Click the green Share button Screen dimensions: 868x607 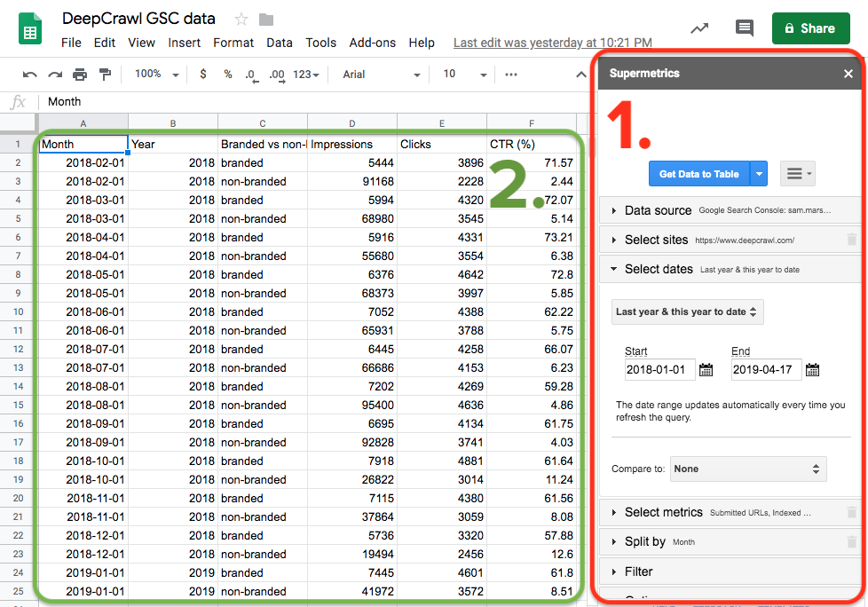click(810, 28)
